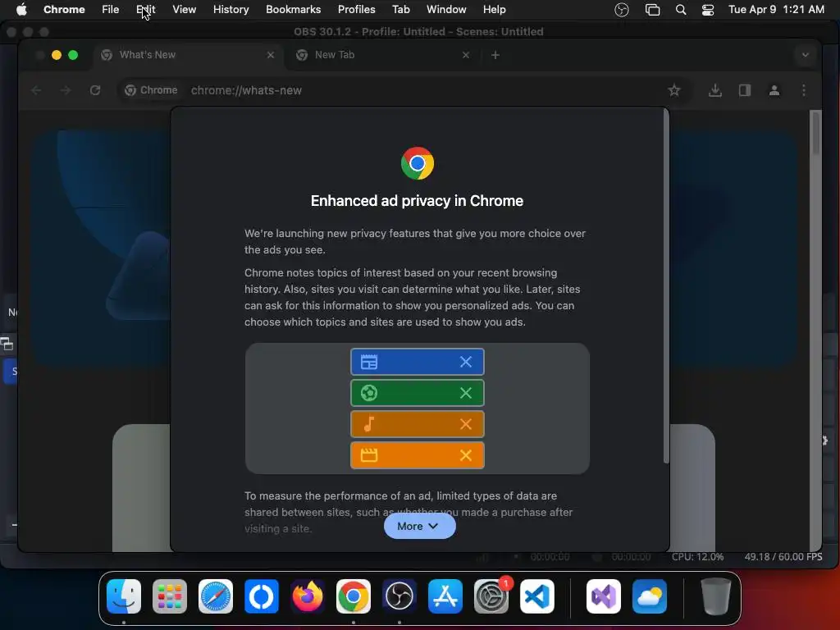The image size is (840, 630).
Task: Switch to OBS via Dock icon
Action: point(399,596)
